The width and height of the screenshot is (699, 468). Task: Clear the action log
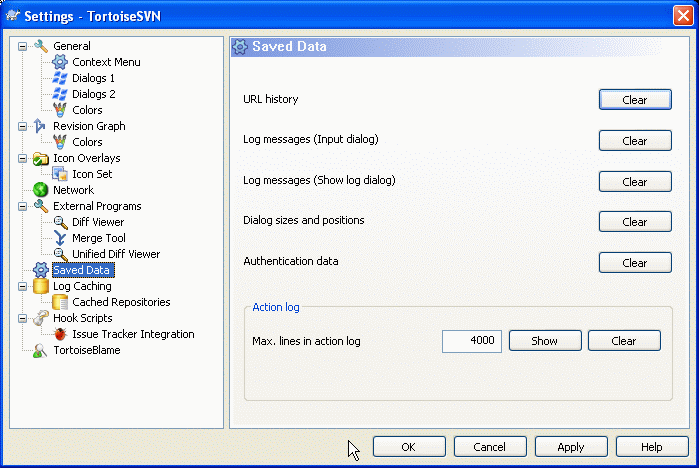point(624,341)
